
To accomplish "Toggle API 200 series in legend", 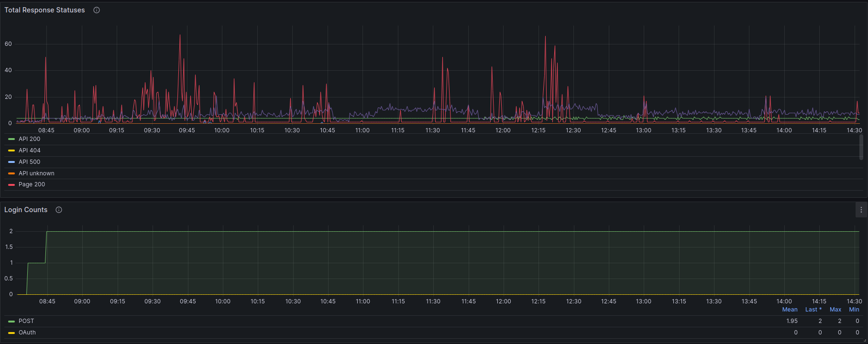I will [29, 139].
